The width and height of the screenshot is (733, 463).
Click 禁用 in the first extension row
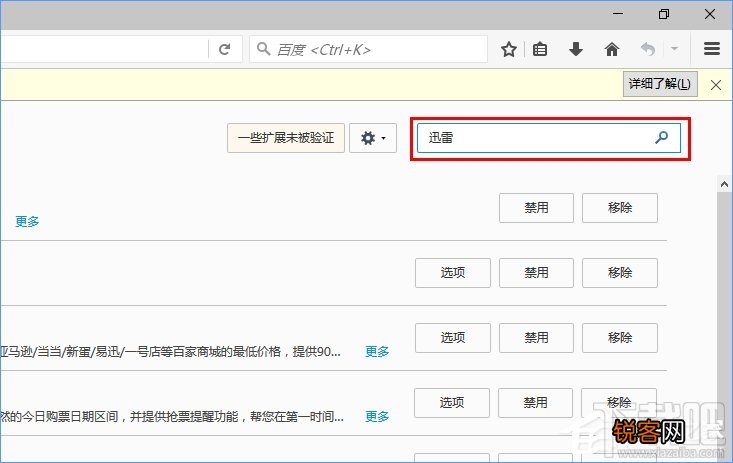pos(536,208)
